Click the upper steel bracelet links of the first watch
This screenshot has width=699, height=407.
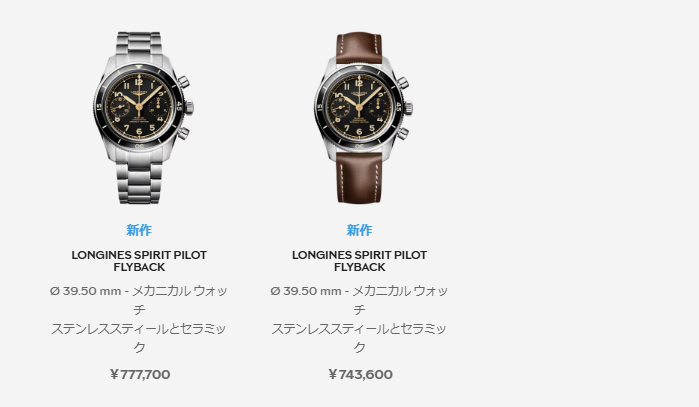click(x=139, y=44)
